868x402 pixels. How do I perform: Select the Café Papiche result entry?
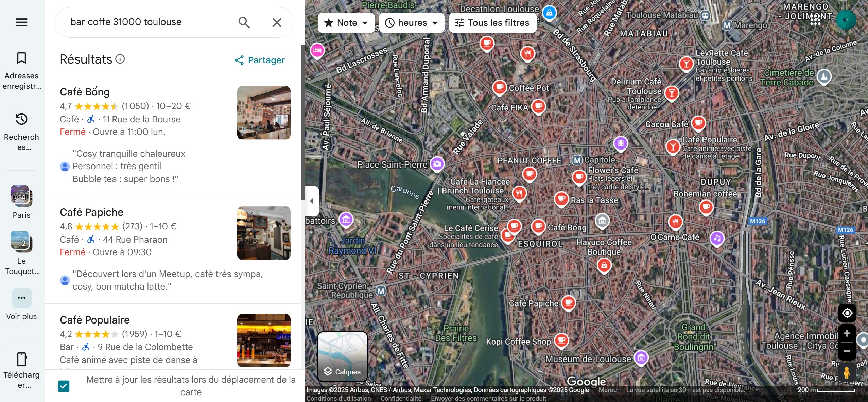pyautogui.click(x=92, y=212)
